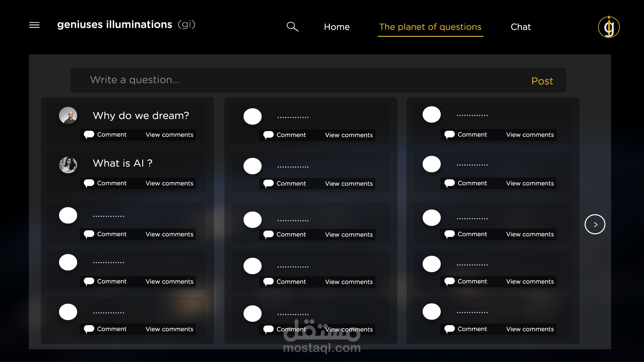Open bald man's avatar beside 'Why do we dream?'
This screenshot has height=362, width=644.
point(68,116)
